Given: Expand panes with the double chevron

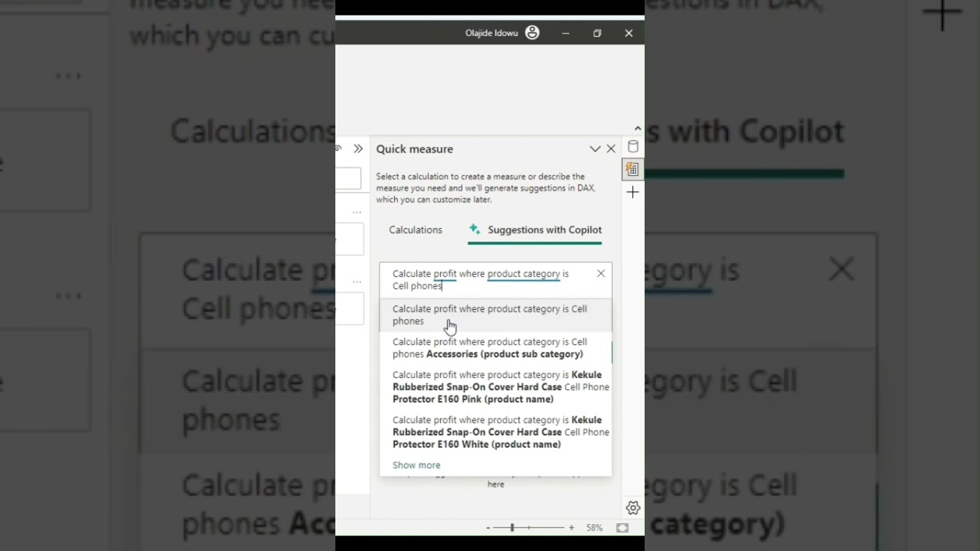Looking at the screenshot, I should point(358,148).
